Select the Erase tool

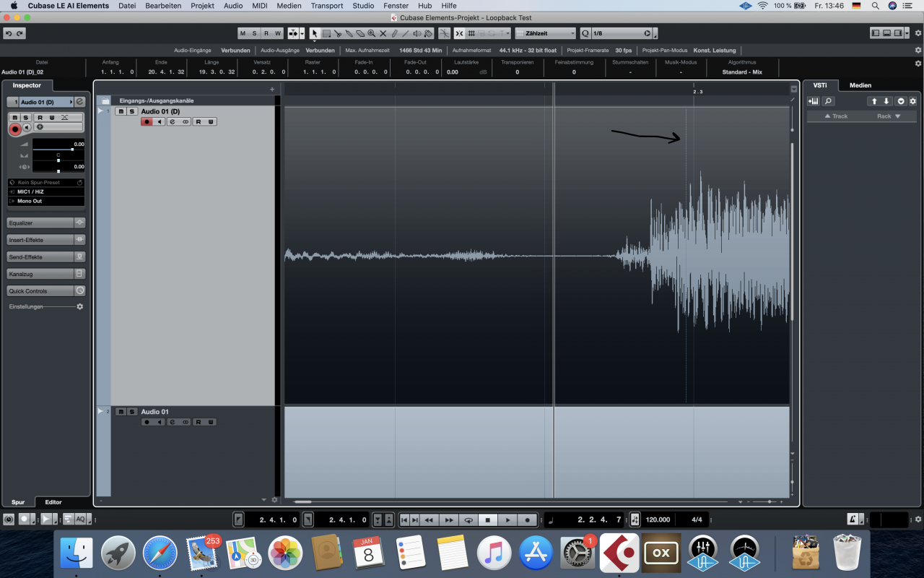(x=360, y=33)
